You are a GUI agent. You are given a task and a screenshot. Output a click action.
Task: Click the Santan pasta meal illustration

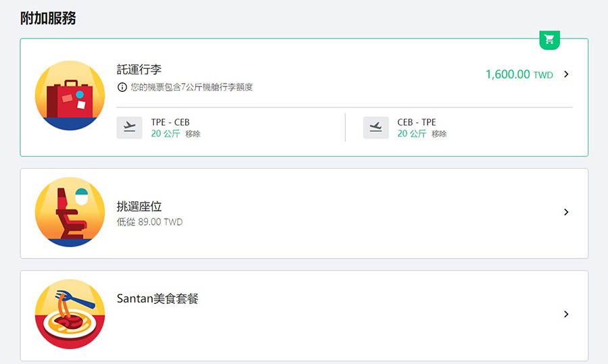coord(70,314)
